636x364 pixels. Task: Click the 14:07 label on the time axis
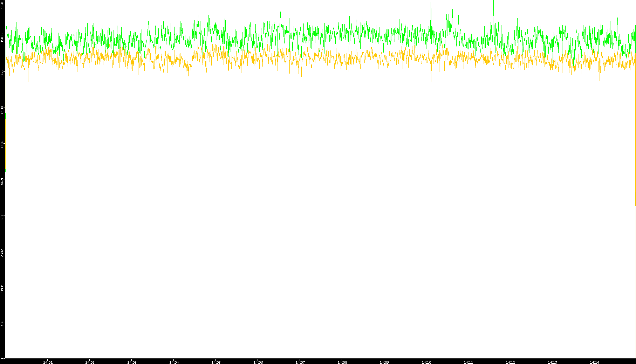coord(300,362)
